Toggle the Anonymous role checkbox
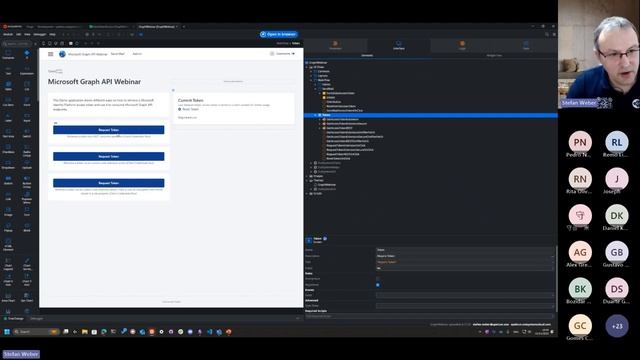640x360 pixels. click(378, 279)
